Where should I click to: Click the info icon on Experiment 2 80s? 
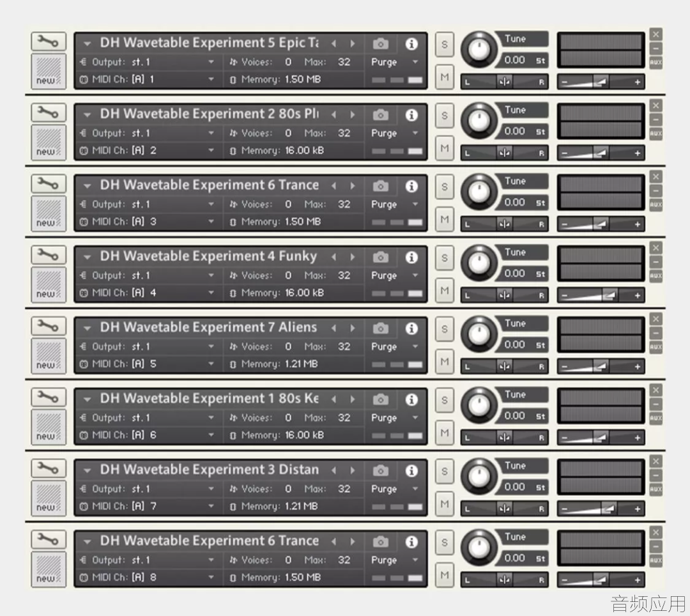pos(411,115)
